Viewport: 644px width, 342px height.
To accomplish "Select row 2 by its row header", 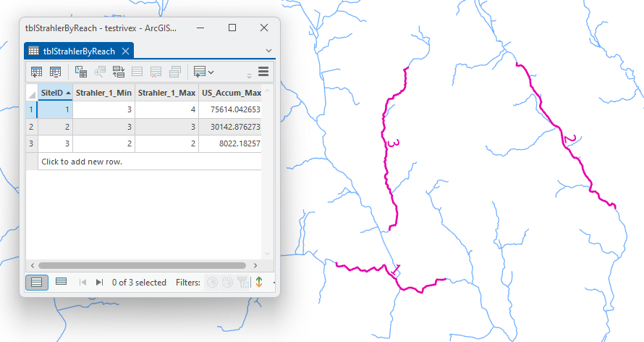I will 31,127.
